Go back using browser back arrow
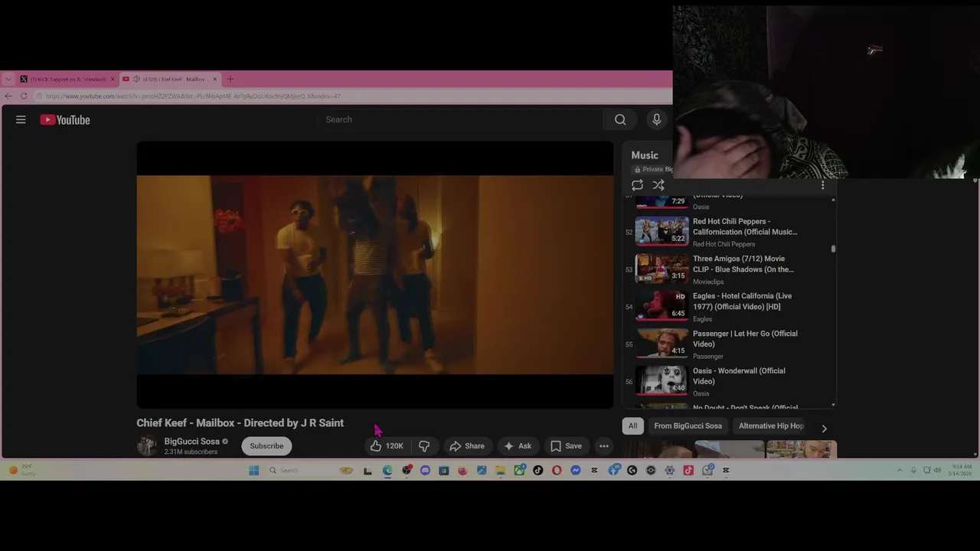The height and width of the screenshot is (551, 980). [x=8, y=96]
